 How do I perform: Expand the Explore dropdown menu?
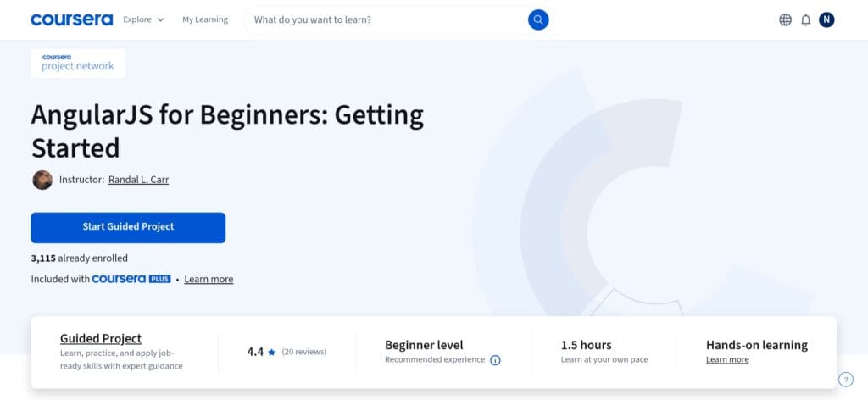coord(143,19)
